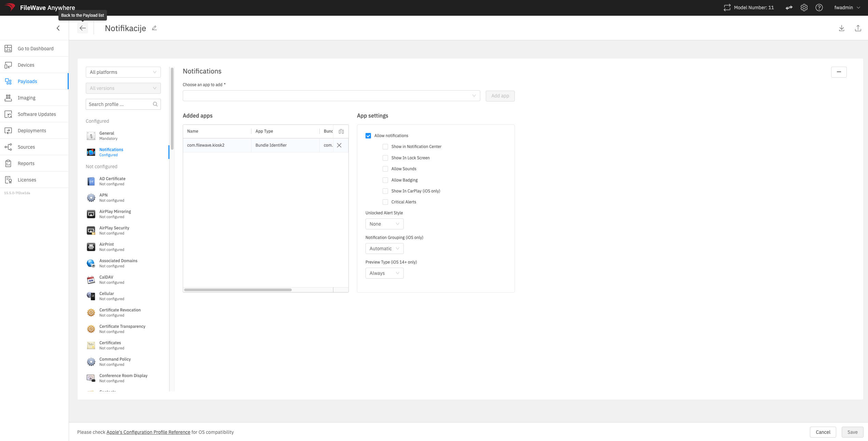The height and width of the screenshot is (441, 868).
Task: Open Unlocked Alert Style None dropdown
Action: pos(384,224)
